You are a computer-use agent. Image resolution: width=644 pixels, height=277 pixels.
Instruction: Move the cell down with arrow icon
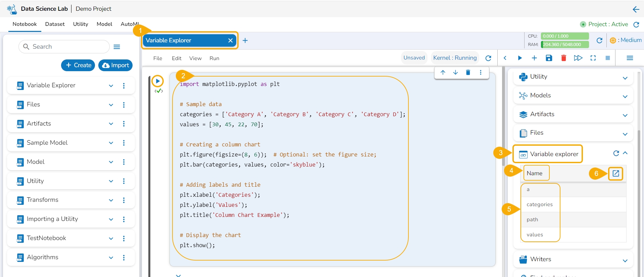[x=455, y=73]
